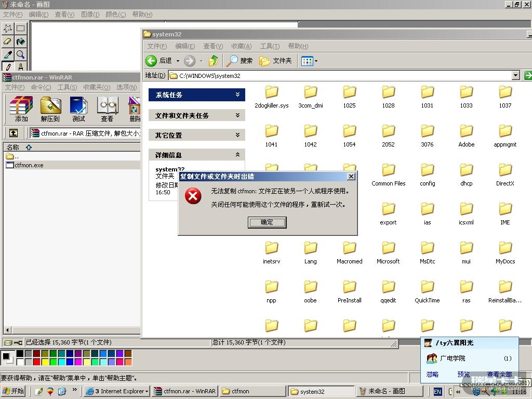Pick the red color swatch in palette
The image size is (532, 399).
[x=37, y=362]
